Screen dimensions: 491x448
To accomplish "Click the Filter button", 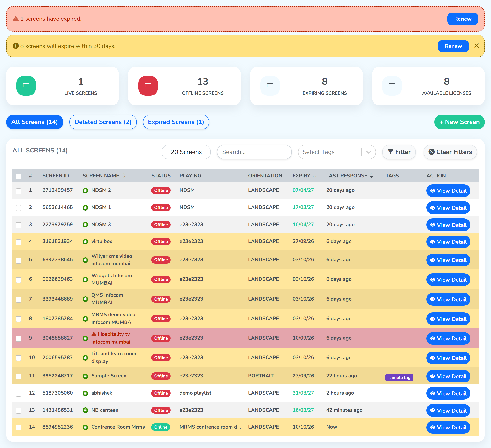I will [399, 152].
